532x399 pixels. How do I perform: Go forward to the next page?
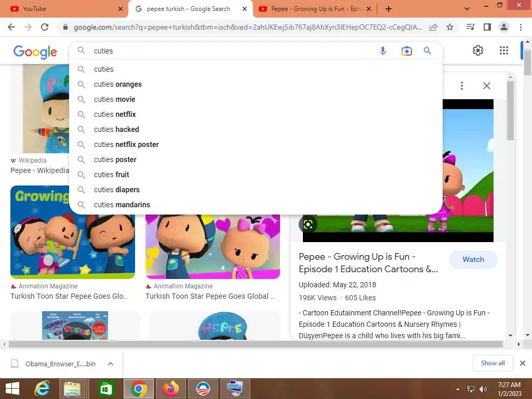(28, 27)
